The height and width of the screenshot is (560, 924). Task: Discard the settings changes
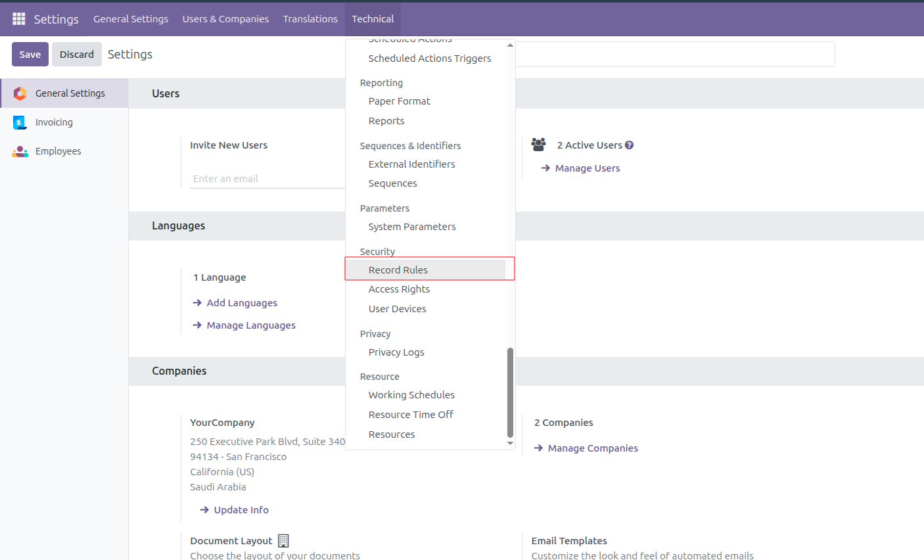coord(77,55)
